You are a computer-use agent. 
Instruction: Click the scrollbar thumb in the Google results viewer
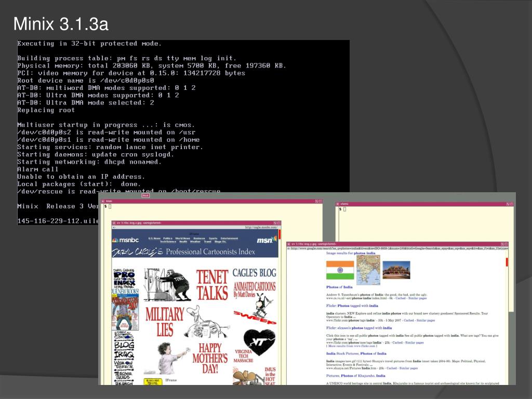(x=507, y=262)
